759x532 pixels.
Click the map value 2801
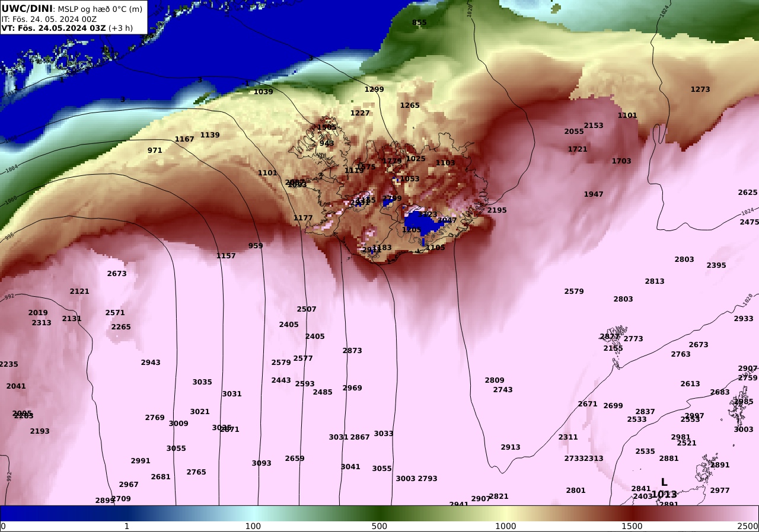(576, 491)
